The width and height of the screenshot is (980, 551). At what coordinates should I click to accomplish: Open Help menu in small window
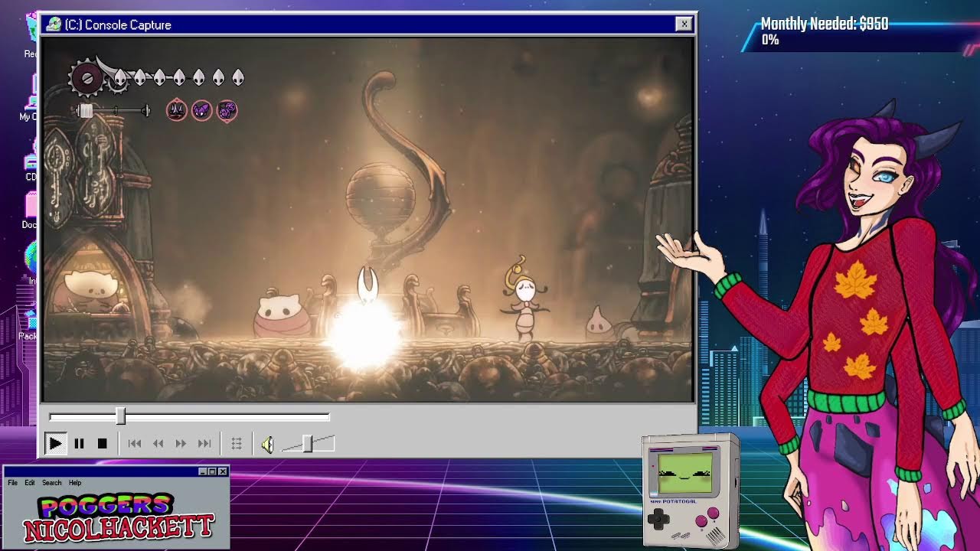click(75, 483)
